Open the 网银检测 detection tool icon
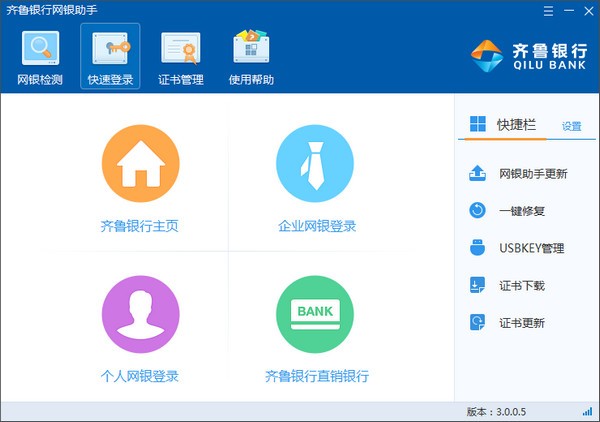The height and width of the screenshot is (422, 600). click(40, 48)
